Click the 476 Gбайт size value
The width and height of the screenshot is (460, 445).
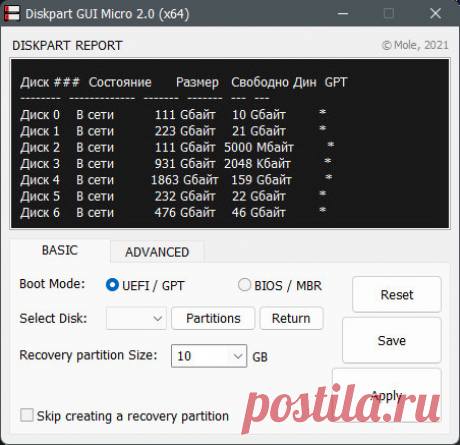pos(185,213)
